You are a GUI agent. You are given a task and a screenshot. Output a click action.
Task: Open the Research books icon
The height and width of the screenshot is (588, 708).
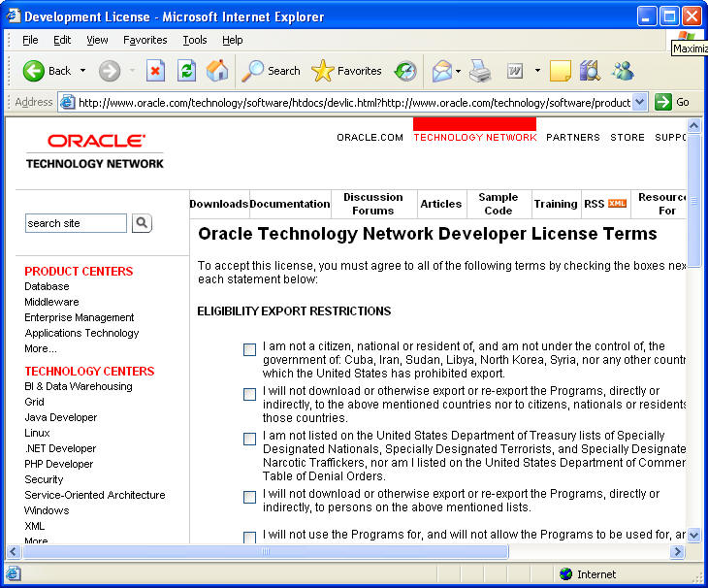tap(590, 71)
